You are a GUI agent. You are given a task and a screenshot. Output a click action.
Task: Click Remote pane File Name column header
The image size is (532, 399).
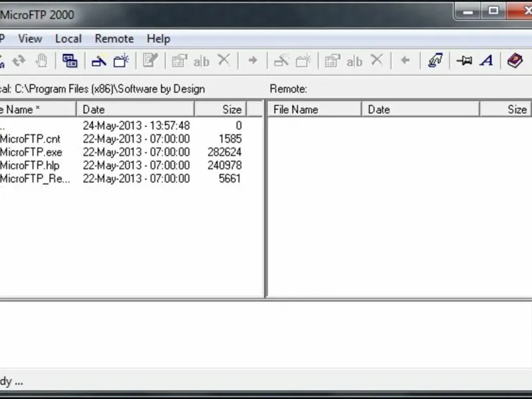pos(315,110)
